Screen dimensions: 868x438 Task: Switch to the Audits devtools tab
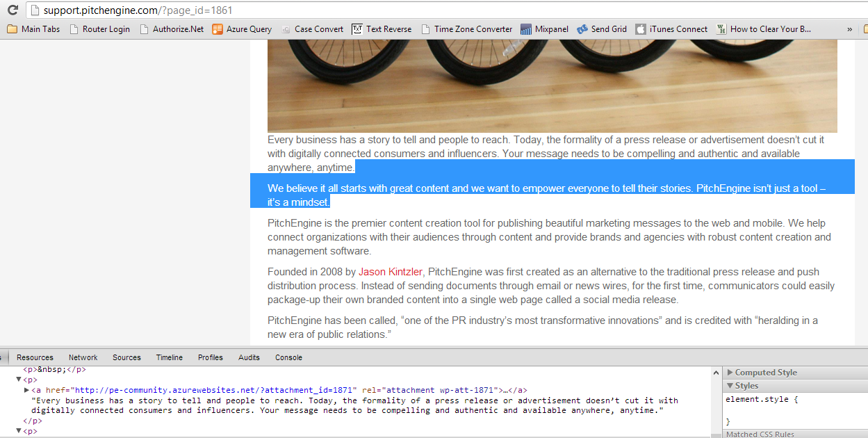click(249, 357)
